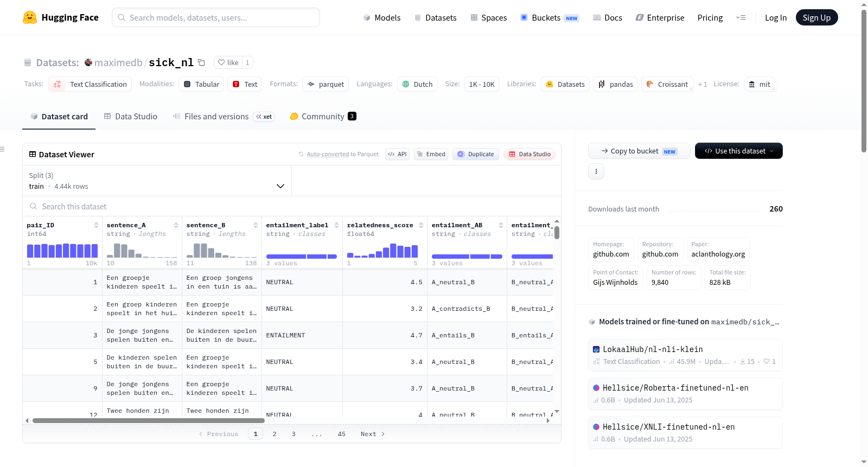Click the Hugging Face logo icon
The height and width of the screenshot is (467, 868).
(x=30, y=17)
